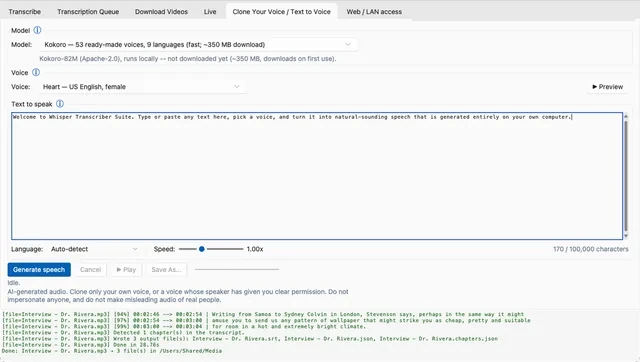Click the 'Done in 28.76s' log line
This screenshot has width=640, height=362.
tap(80, 345)
